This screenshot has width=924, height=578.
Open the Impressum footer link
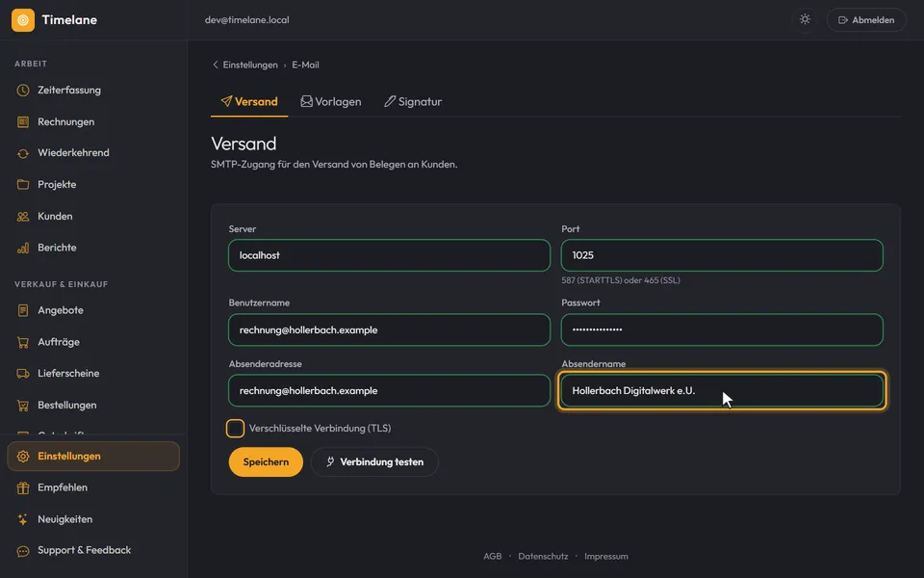coord(606,556)
